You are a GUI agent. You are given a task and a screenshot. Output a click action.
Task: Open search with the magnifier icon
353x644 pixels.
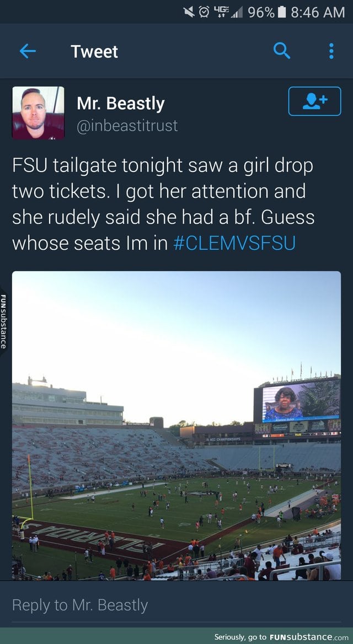[x=282, y=51]
